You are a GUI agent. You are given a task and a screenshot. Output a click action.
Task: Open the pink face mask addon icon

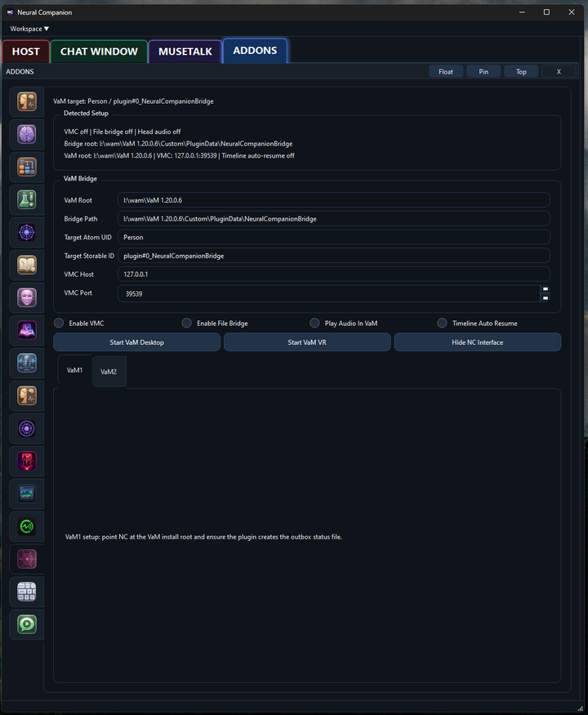pos(27,297)
